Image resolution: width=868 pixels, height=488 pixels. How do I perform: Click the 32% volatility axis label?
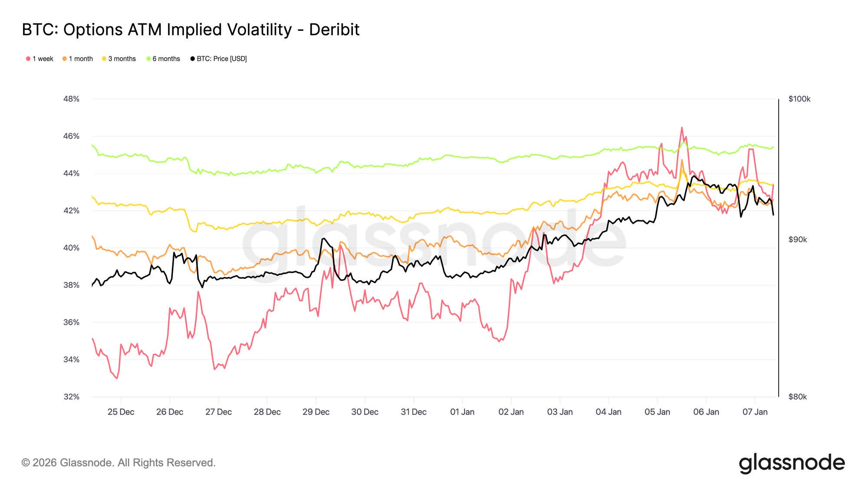(x=71, y=397)
